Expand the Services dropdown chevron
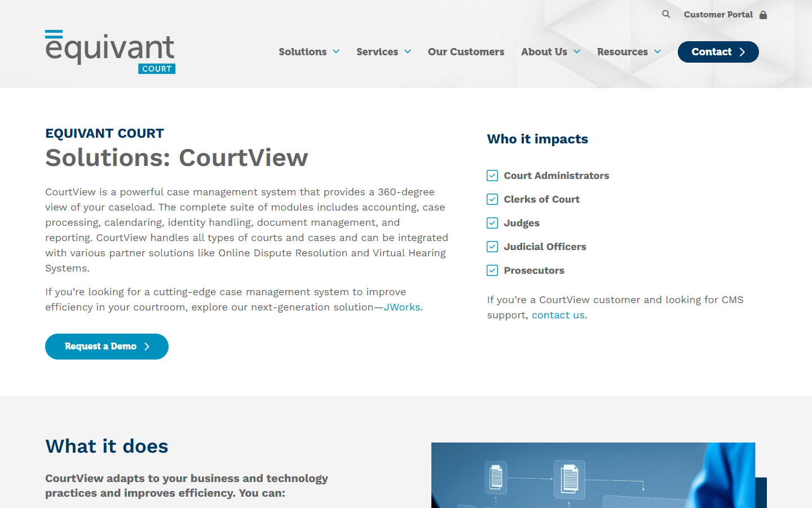This screenshot has width=812, height=508. click(408, 51)
